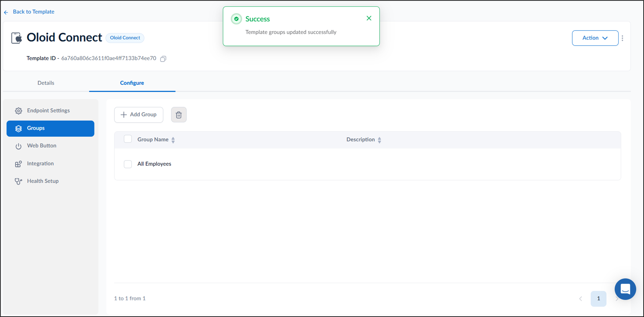
Task: Click the Endpoint Settings gear icon
Action: tap(19, 111)
